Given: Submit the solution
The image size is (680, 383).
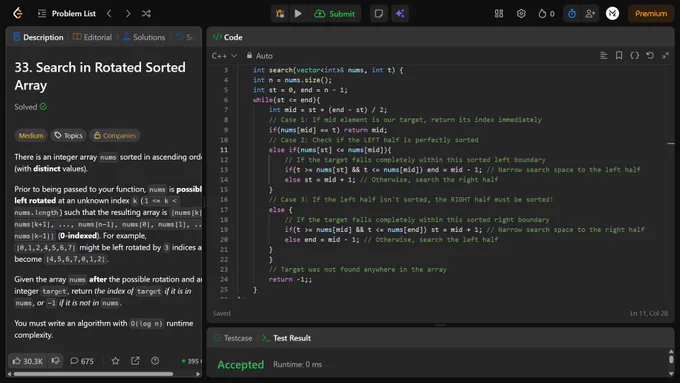Looking at the screenshot, I should [335, 13].
